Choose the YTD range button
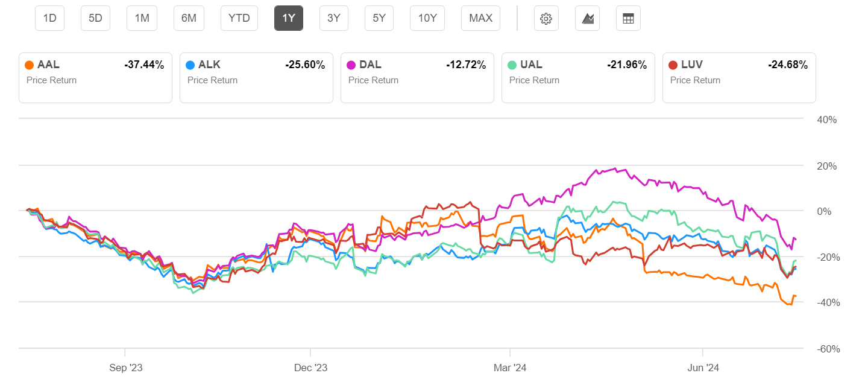This screenshot has height=379, width=868. point(239,18)
